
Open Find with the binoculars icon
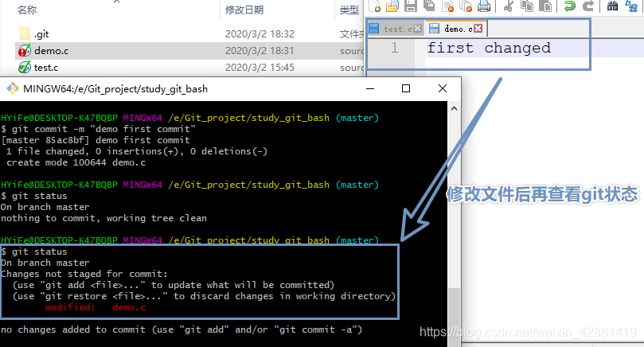[x=612, y=6]
